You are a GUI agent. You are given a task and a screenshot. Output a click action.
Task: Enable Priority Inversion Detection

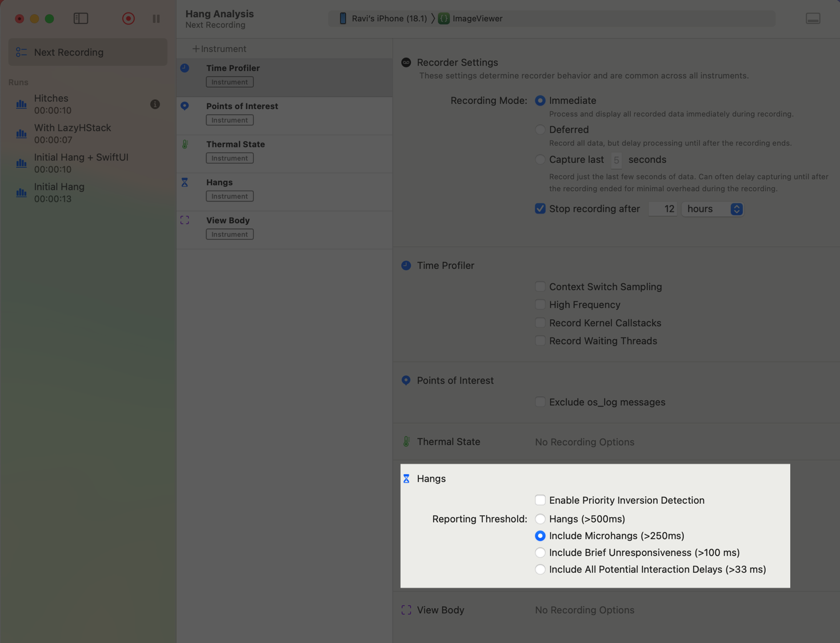click(540, 500)
